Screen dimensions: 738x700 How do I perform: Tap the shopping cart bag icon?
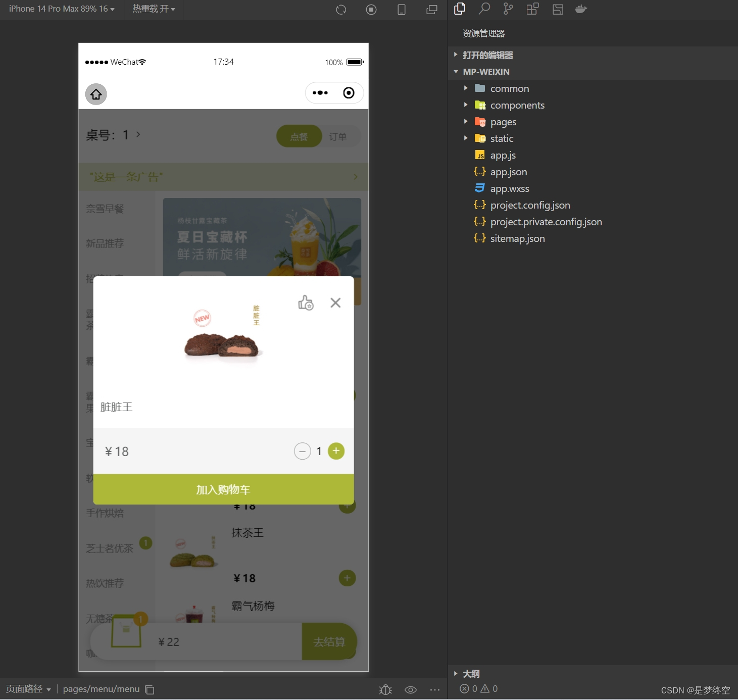tap(126, 631)
